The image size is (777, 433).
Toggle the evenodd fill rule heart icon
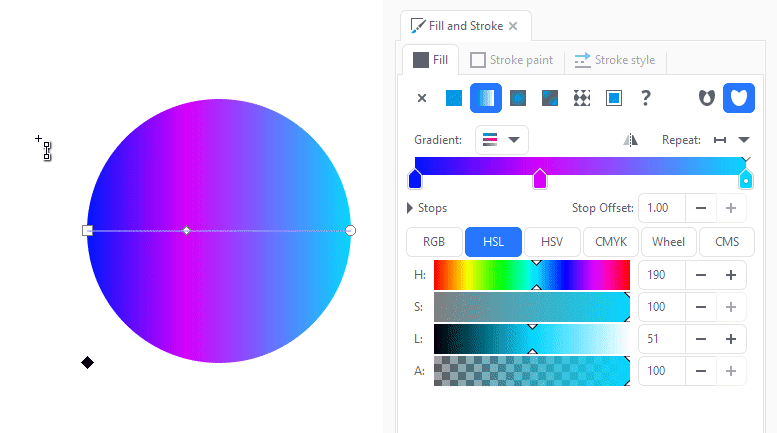coord(707,98)
